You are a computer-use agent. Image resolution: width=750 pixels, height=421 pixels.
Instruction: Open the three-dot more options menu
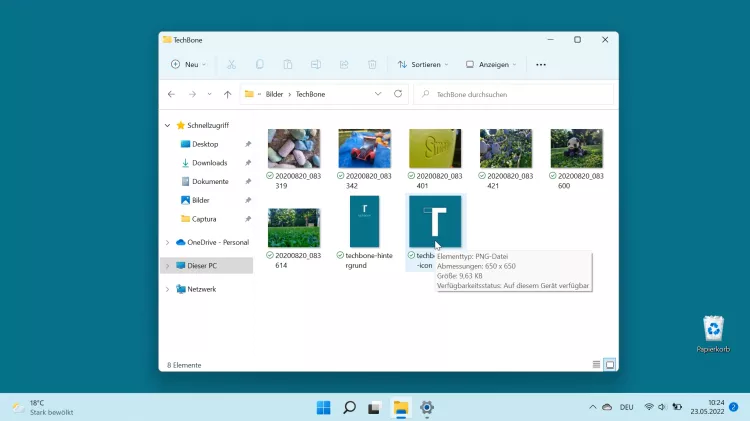click(541, 65)
